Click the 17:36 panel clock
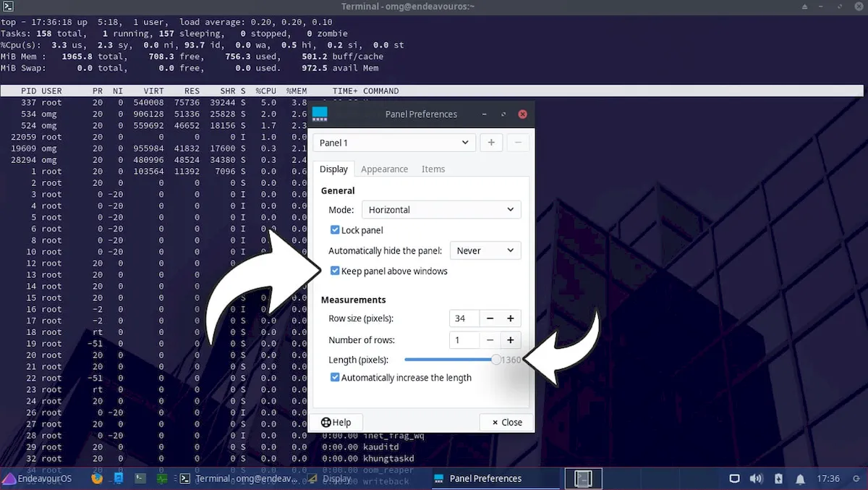Image resolution: width=868 pixels, height=490 pixels. coord(828,478)
